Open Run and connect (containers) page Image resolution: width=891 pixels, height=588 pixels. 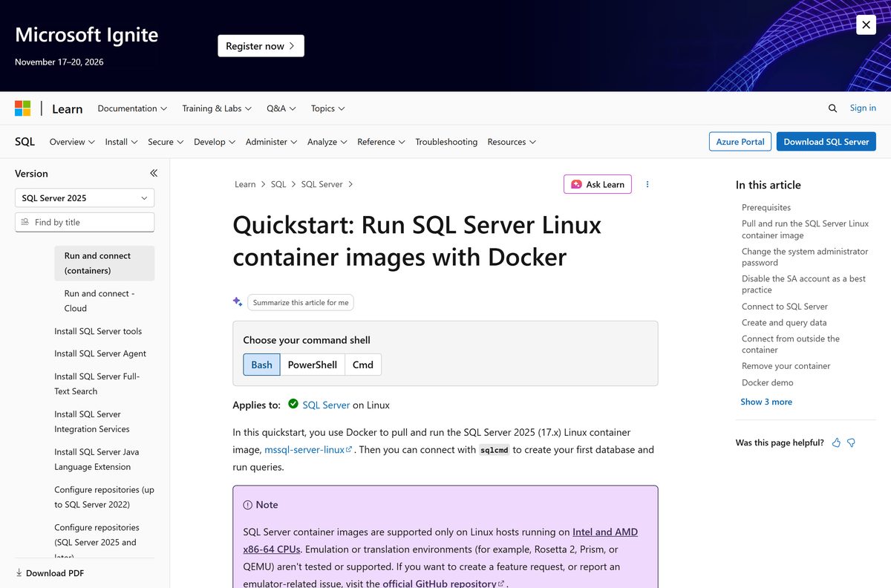point(104,263)
